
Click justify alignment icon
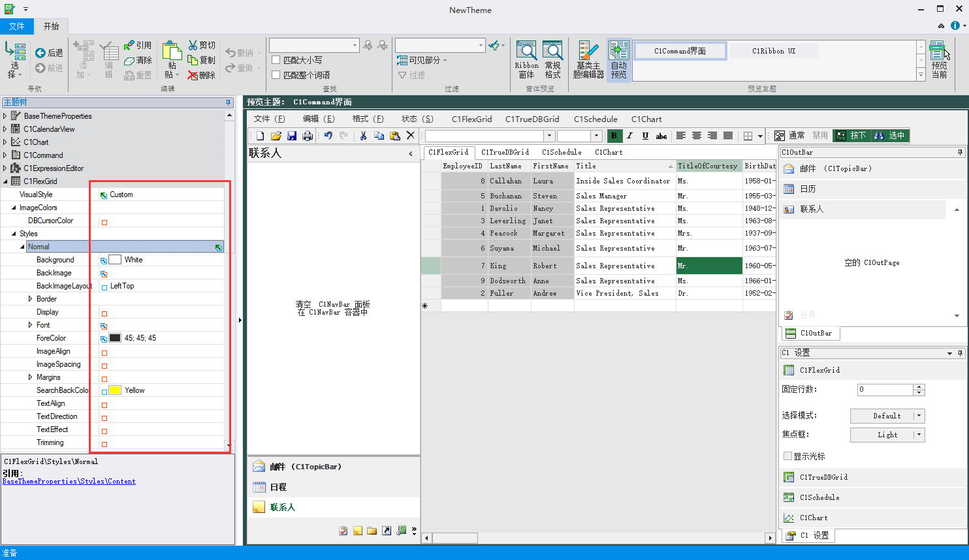[x=727, y=136]
